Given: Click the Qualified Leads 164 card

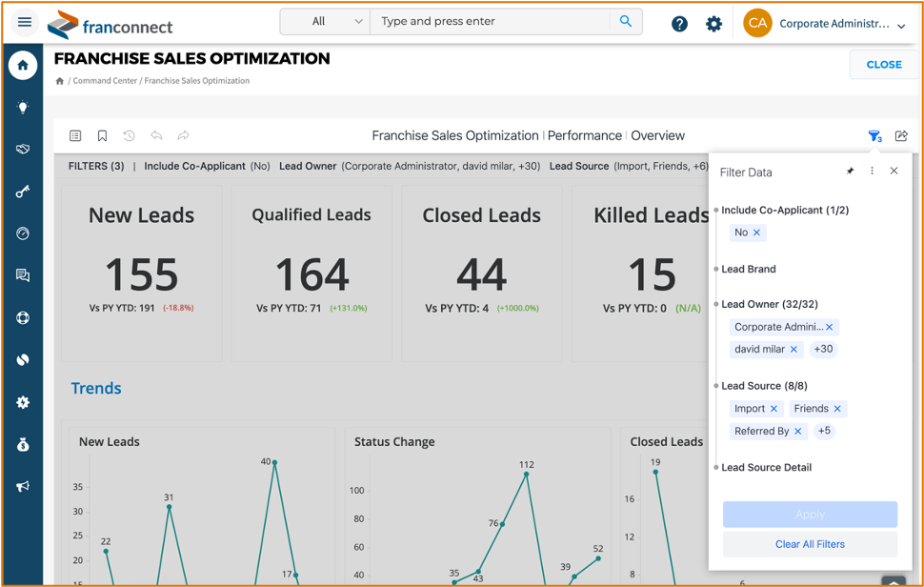Looking at the screenshot, I should coord(311,273).
